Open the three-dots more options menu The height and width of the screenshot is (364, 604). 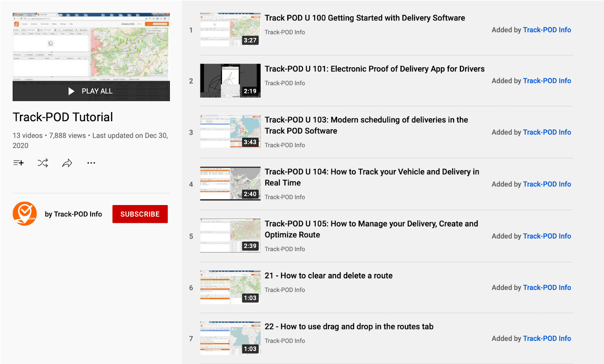click(91, 163)
